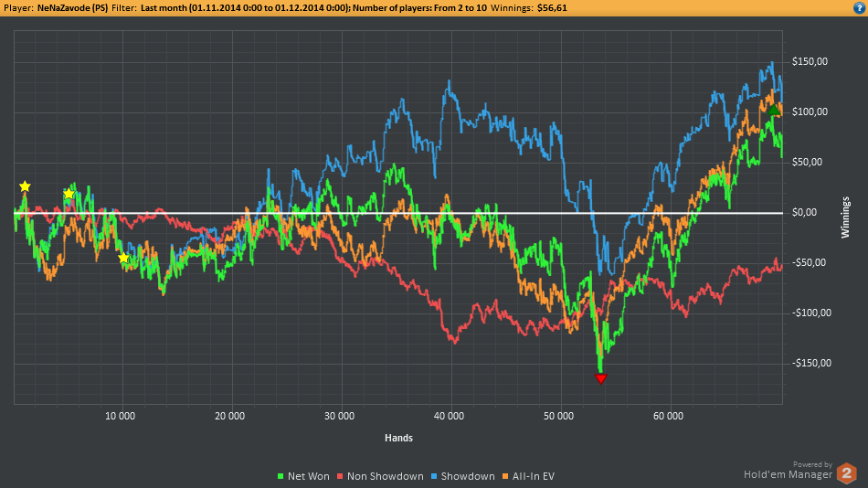Click the $50,00 axis label

807,163
